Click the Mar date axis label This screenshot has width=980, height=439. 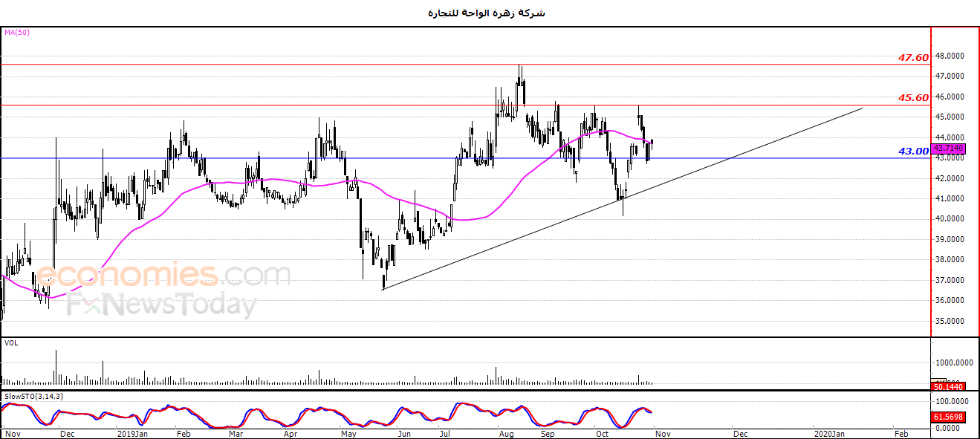coord(235,432)
